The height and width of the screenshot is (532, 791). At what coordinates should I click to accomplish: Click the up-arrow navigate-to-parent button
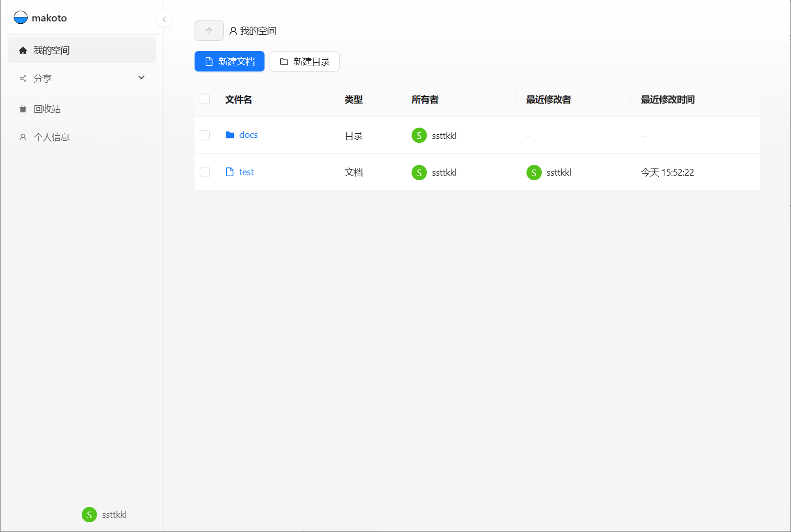click(x=209, y=31)
